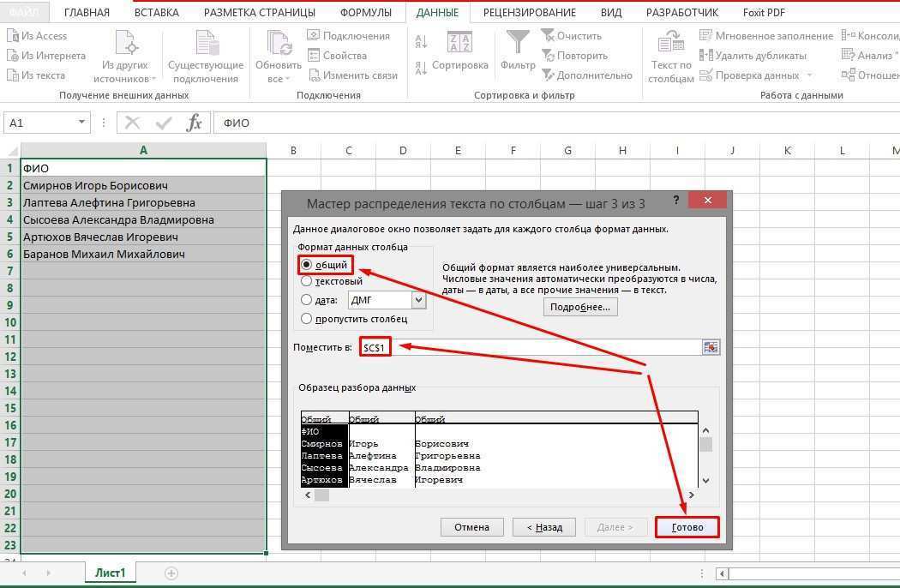Open the Name Box dropdown
Image resolution: width=900 pixels, height=588 pixels.
click(x=81, y=122)
